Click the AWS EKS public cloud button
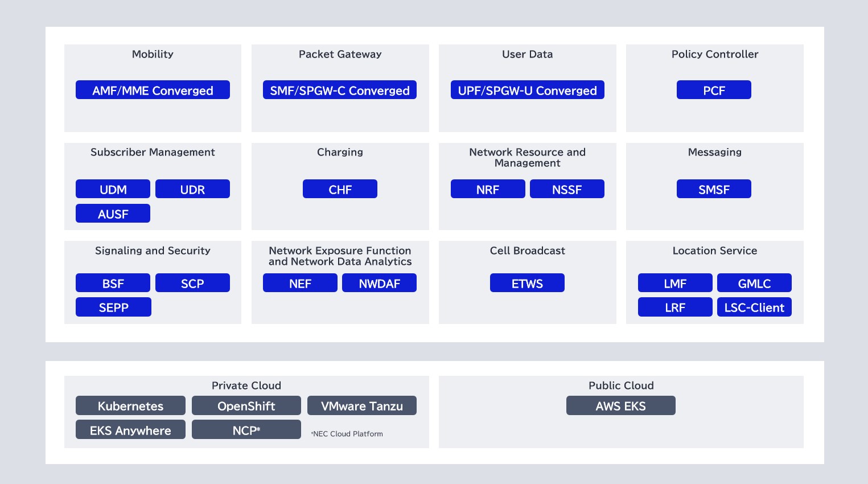This screenshot has width=868, height=484. point(620,405)
